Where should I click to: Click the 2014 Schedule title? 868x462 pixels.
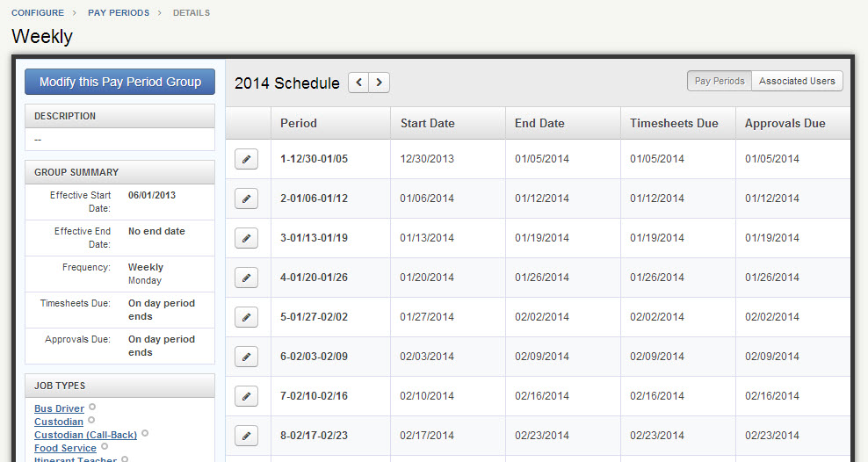click(286, 83)
